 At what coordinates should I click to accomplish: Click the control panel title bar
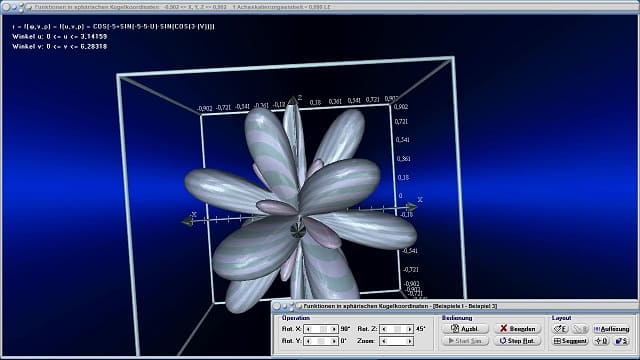point(454,306)
